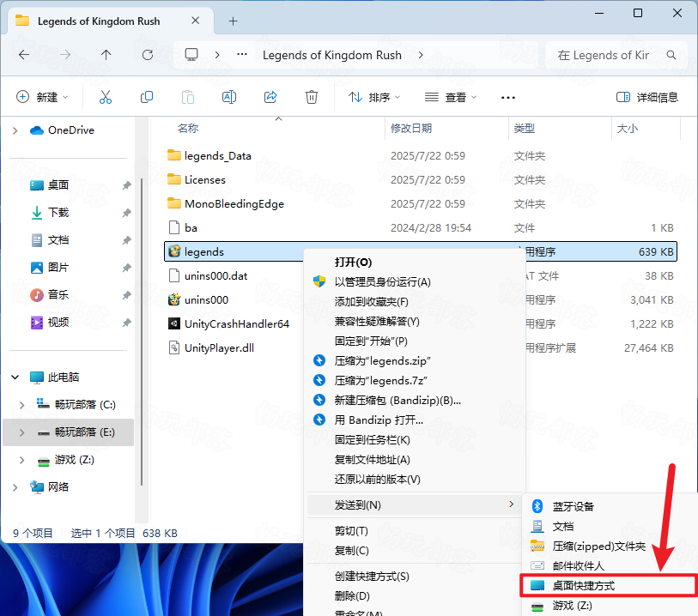The height and width of the screenshot is (616, 698).
Task: Open the legends_Data folder
Action: 209,155
